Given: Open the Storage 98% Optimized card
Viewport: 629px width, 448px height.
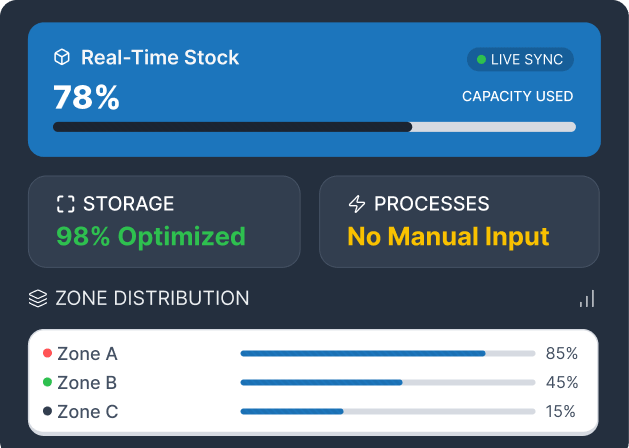Looking at the screenshot, I should [164, 221].
